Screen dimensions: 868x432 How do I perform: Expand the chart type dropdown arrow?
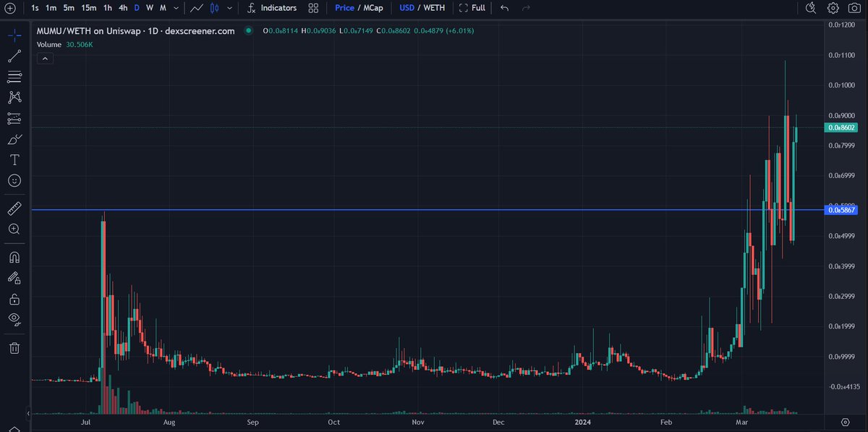click(x=230, y=8)
